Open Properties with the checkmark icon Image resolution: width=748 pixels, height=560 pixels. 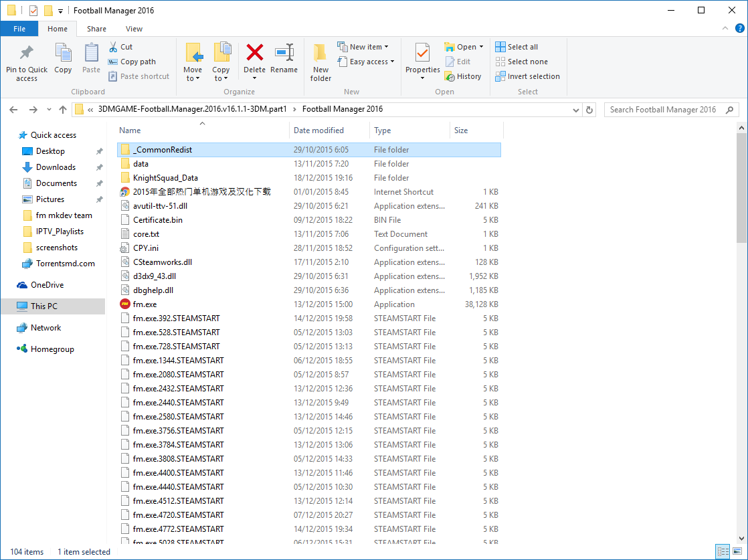pos(423,52)
